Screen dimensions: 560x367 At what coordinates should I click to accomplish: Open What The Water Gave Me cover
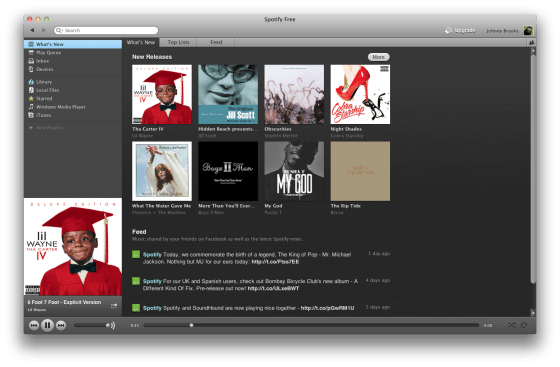click(x=162, y=171)
